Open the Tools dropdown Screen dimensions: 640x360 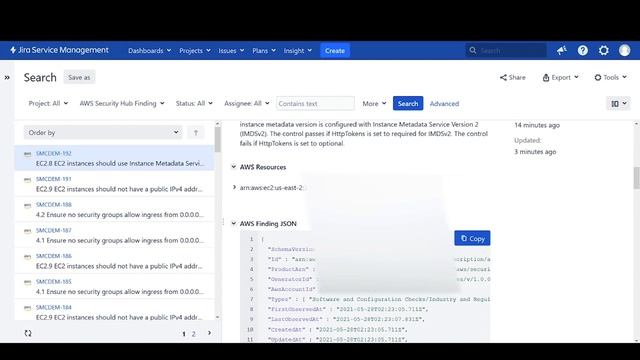click(x=610, y=77)
